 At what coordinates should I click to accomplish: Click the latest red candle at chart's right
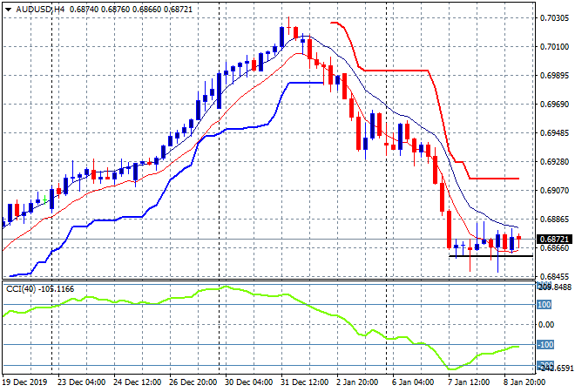[519, 239]
